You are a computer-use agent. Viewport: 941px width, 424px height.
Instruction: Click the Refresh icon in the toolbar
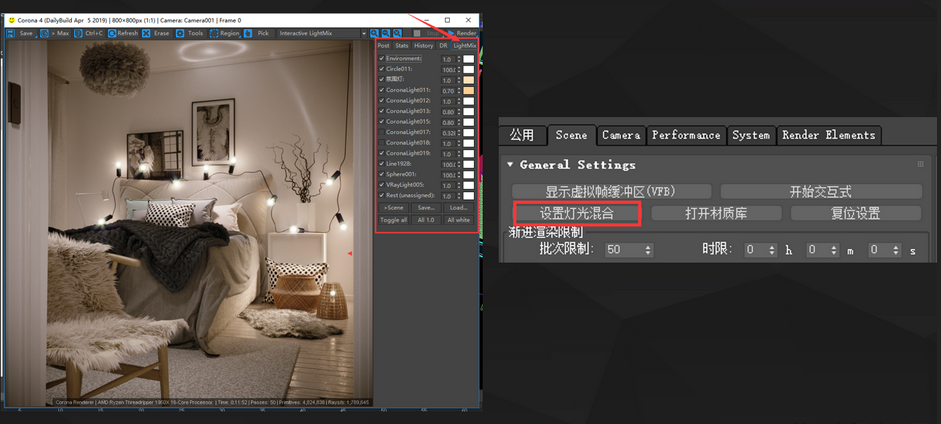point(113,33)
